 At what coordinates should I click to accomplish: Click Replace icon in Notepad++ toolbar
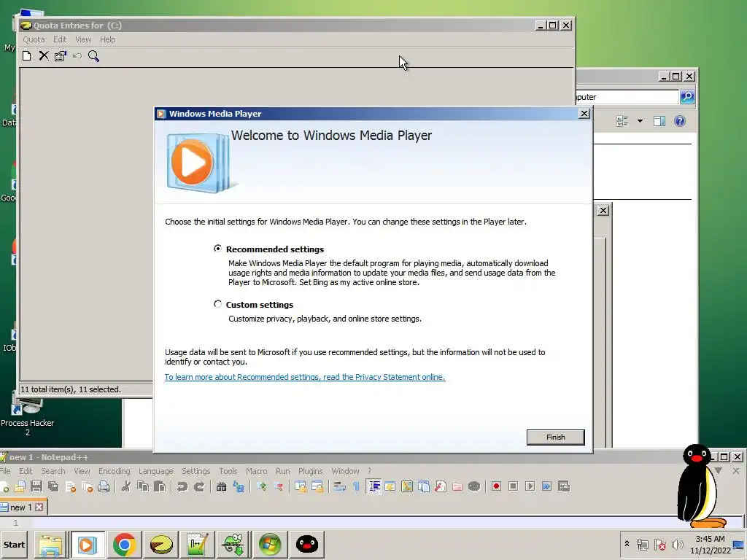tap(239, 486)
